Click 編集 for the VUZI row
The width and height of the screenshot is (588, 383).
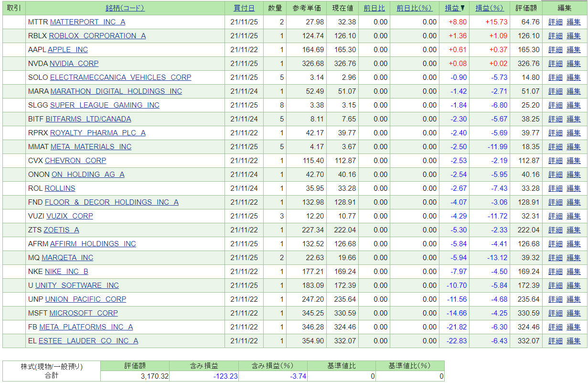[574, 216]
